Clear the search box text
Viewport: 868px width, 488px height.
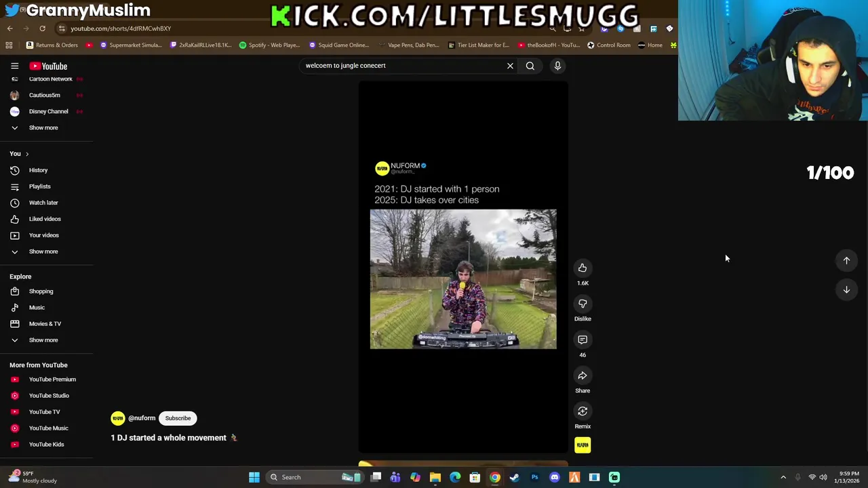[x=510, y=66]
